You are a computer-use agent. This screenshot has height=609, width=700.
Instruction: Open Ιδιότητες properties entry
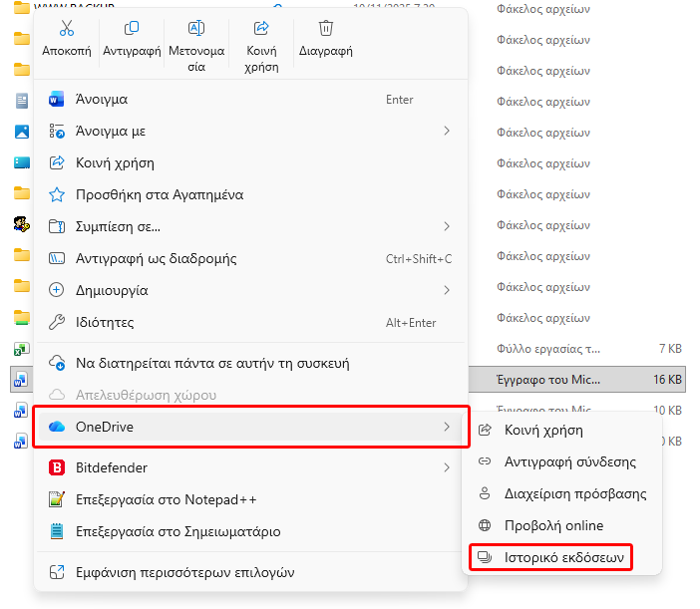pyautogui.click(x=105, y=322)
